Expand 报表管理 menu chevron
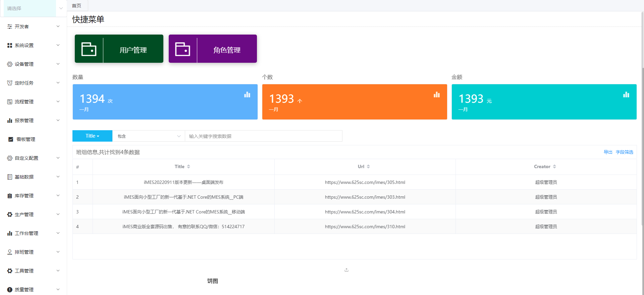This screenshot has height=295, width=644. click(x=58, y=120)
